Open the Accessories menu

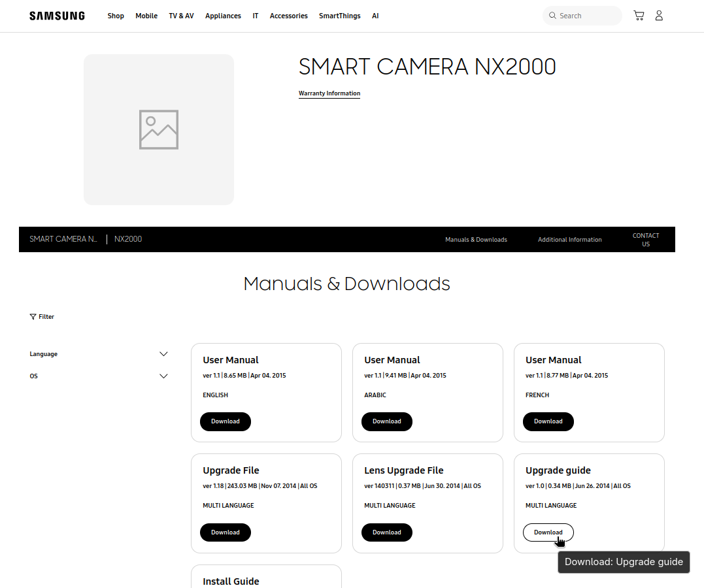pos(289,16)
